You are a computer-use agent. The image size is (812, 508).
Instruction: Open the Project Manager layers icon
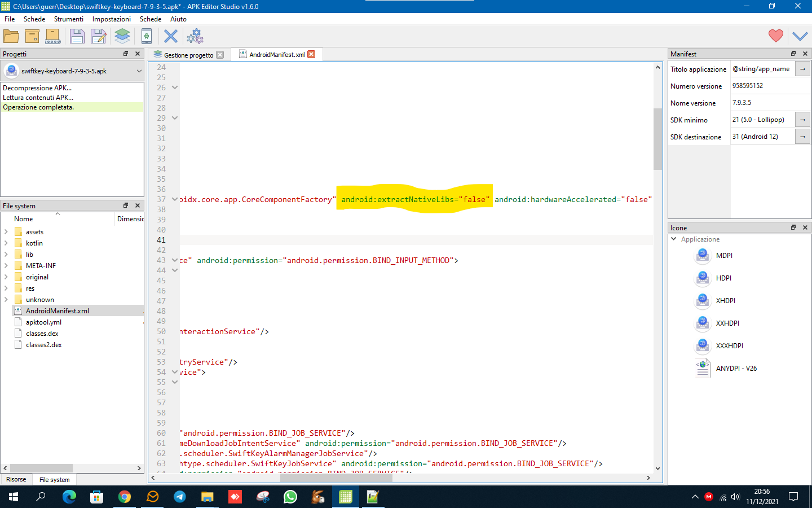tap(122, 36)
